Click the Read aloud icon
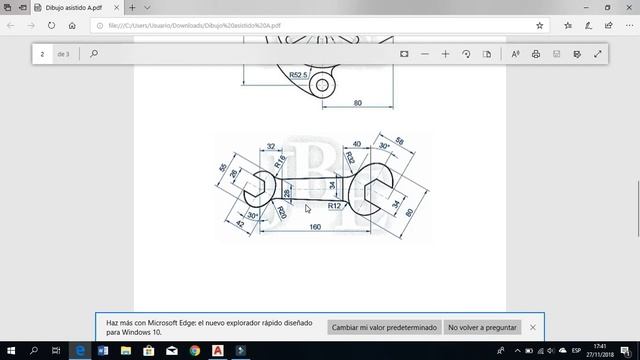The image size is (640, 360). pyautogui.click(x=516, y=54)
